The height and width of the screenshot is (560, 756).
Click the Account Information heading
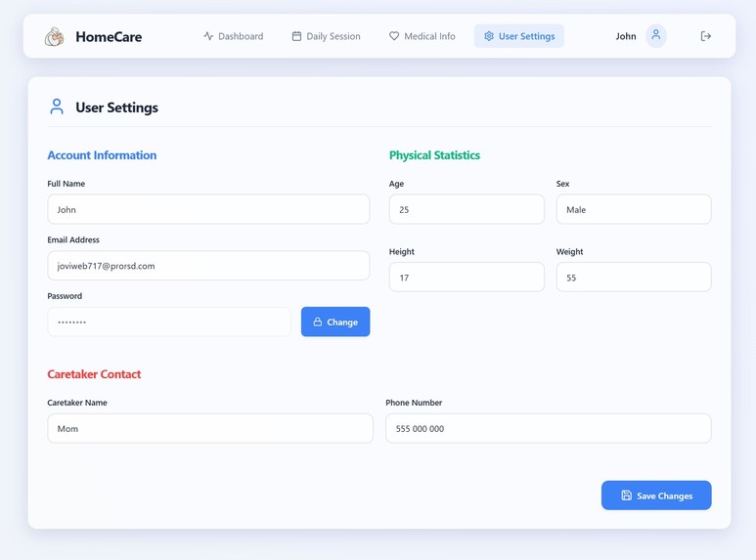[x=102, y=155]
